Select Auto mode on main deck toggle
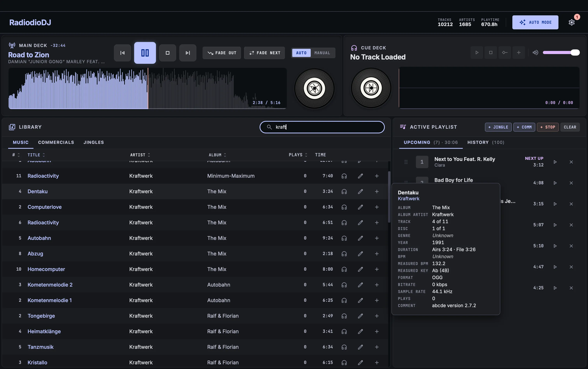Viewport: 588px width, 369px height. (x=301, y=53)
